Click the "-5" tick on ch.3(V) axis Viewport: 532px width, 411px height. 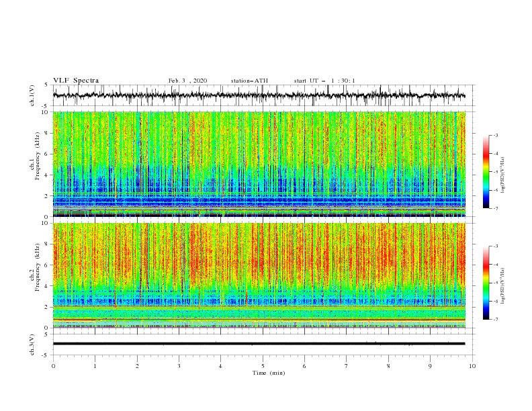pyautogui.click(x=46, y=355)
